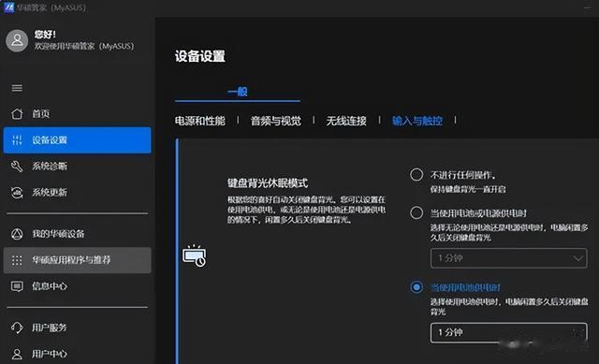Click the 我的华硕设备 icon
This screenshot has width=599, height=364.
17,234
